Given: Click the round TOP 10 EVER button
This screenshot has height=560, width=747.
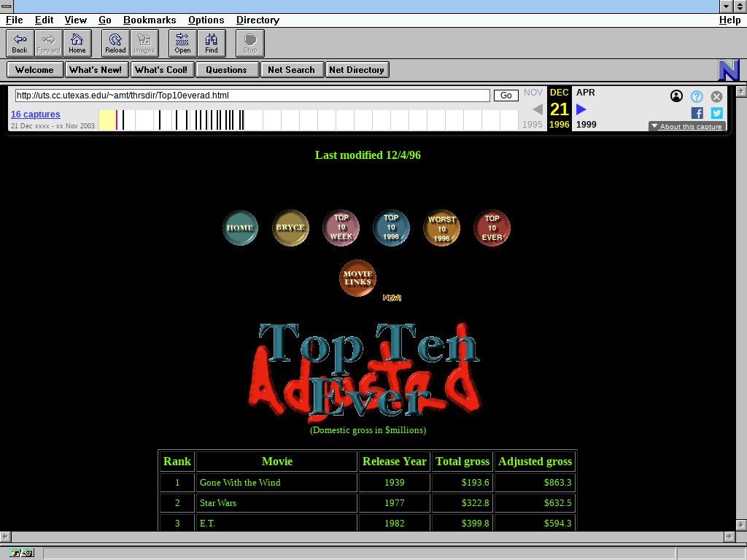Looking at the screenshot, I should (x=492, y=227).
